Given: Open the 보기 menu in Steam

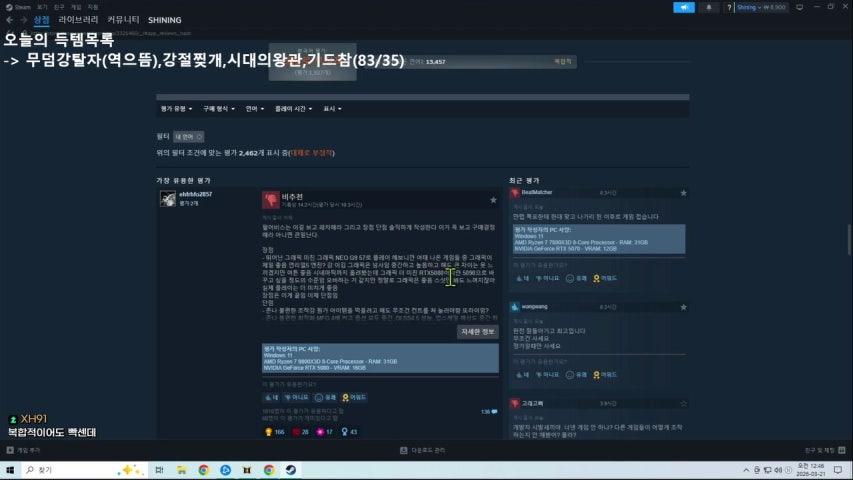Looking at the screenshot, I should 42,7.
